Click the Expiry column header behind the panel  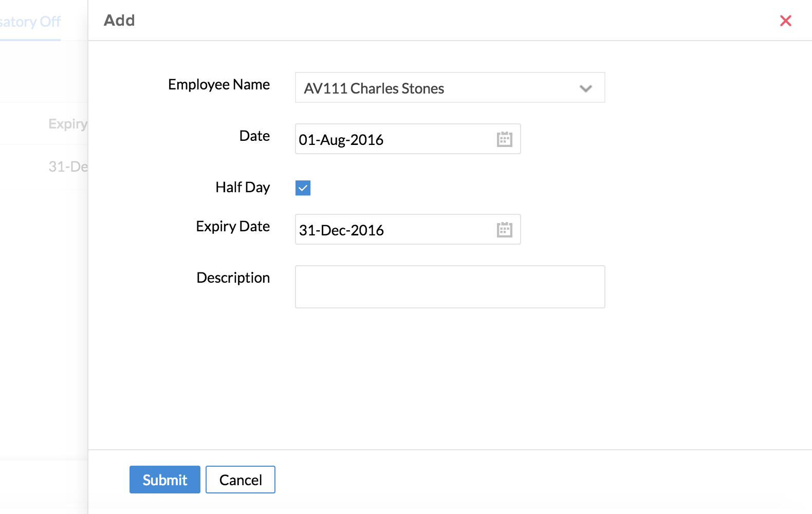(68, 124)
